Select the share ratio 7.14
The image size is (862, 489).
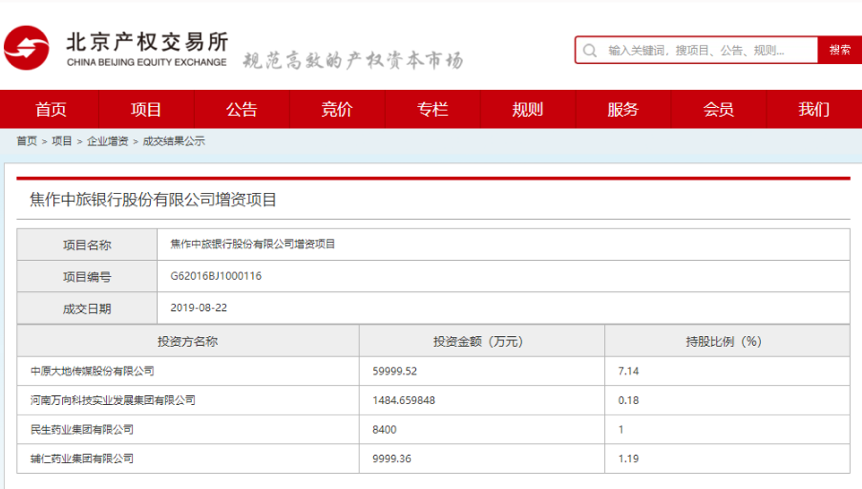click(628, 371)
